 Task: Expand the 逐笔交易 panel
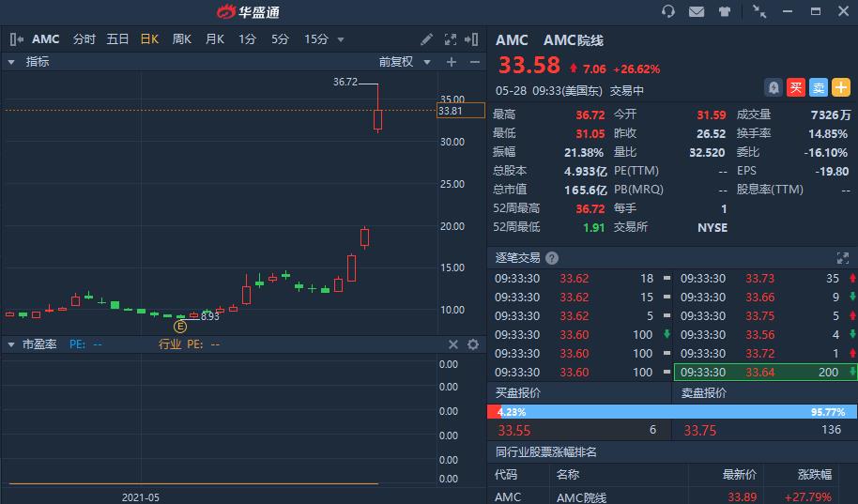pos(843,258)
